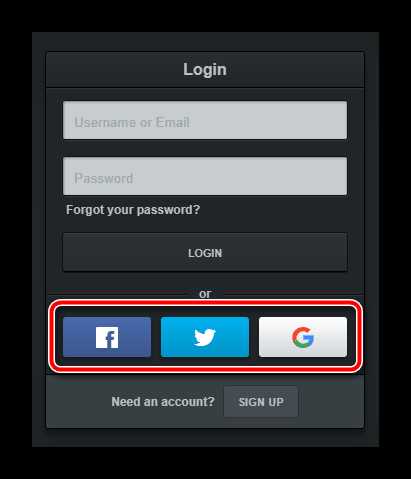Sign in with the Twitter button
Image resolution: width=411 pixels, height=479 pixels.
pos(205,337)
